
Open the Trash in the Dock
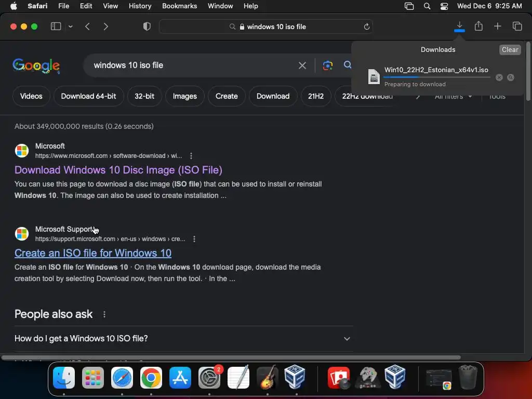pyautogui.click(x=468, y=378)
